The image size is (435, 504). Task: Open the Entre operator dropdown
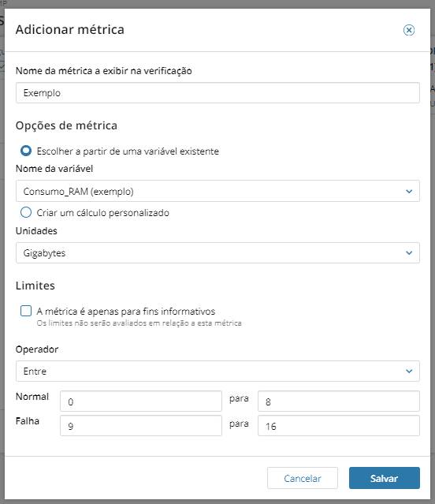tap(217, 371)
